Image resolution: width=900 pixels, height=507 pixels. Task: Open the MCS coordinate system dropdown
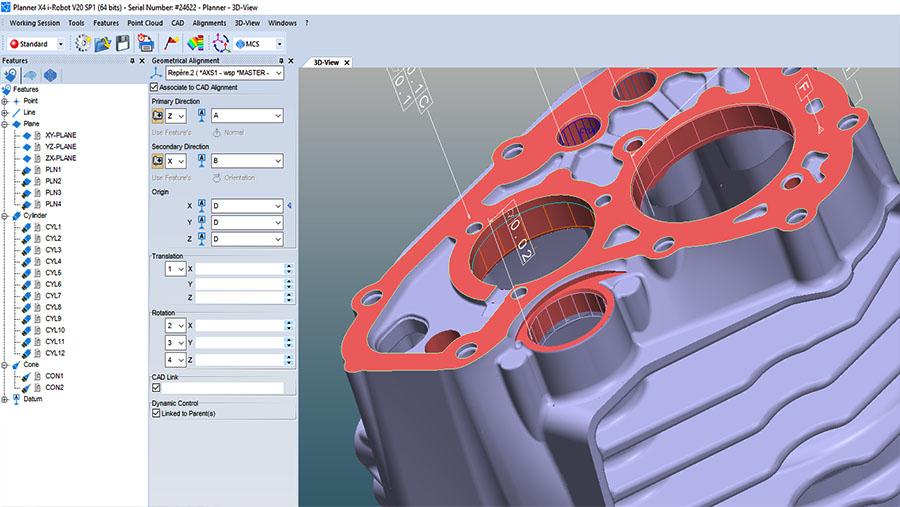pos(278,44)
